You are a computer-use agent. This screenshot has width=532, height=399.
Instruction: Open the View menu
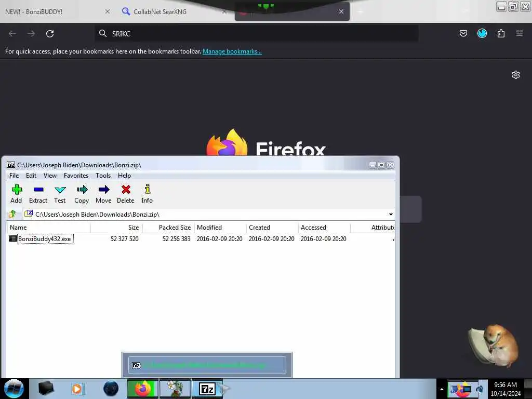tap(50, 176)
